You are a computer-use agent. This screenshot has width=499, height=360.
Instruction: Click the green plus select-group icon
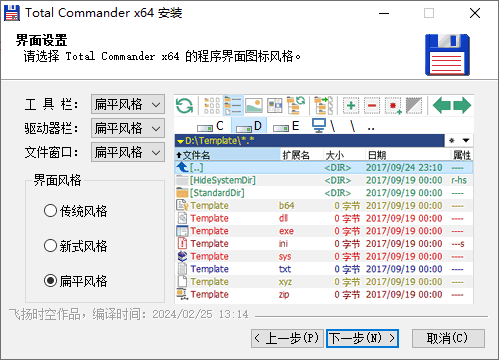point(351,106)
